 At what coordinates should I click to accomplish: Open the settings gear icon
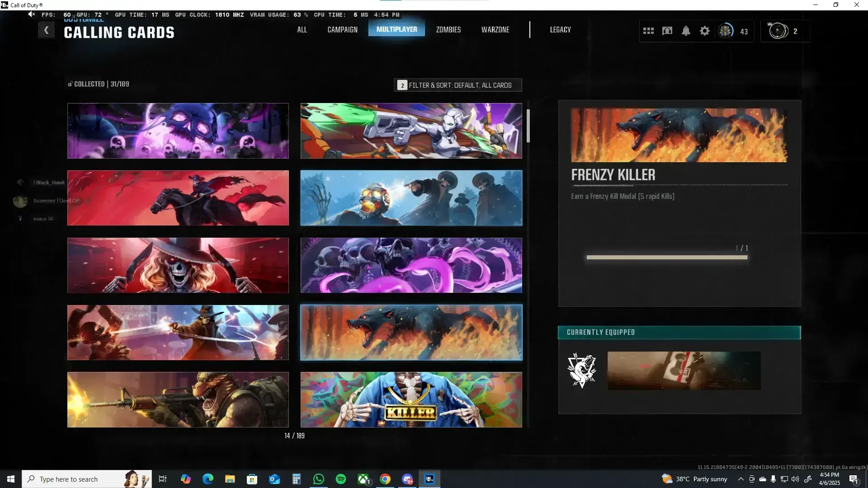[x=704, y=31]
